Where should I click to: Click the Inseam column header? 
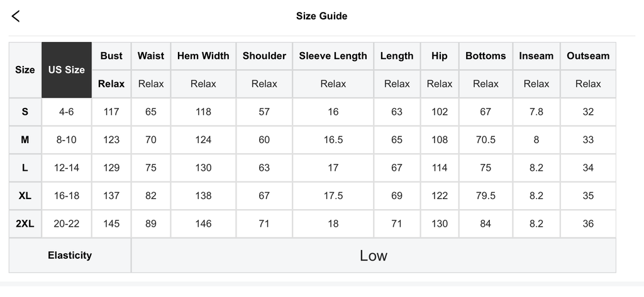click(x=536, y=56)
